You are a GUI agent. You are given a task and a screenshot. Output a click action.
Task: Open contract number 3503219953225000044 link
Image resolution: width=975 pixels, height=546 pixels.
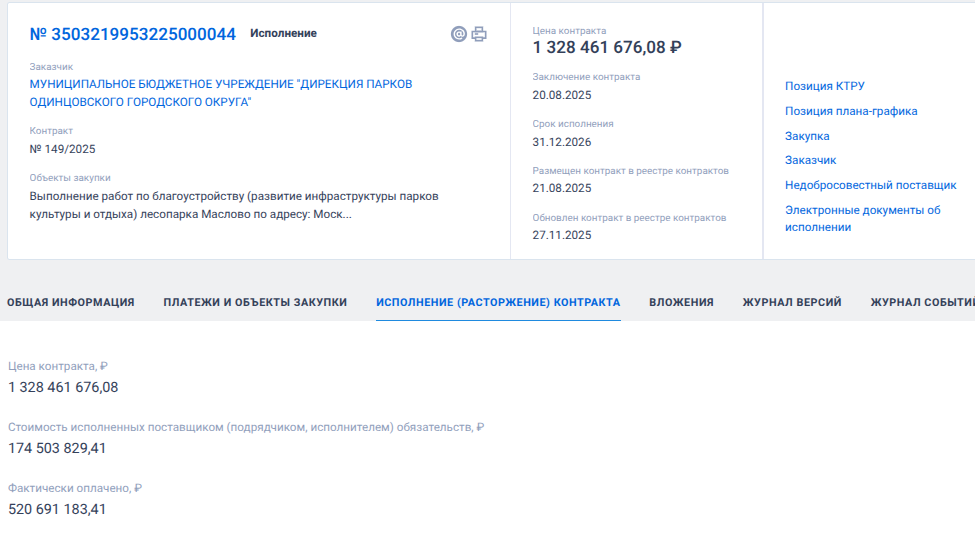coord(133,34)
